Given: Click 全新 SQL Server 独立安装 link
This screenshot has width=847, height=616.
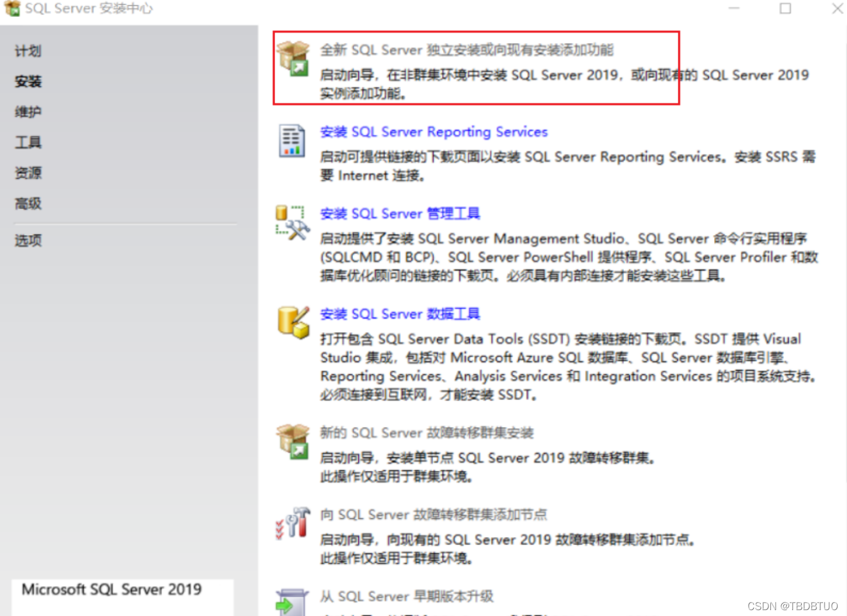Looking at the screenshot, I should pos(467,50).
